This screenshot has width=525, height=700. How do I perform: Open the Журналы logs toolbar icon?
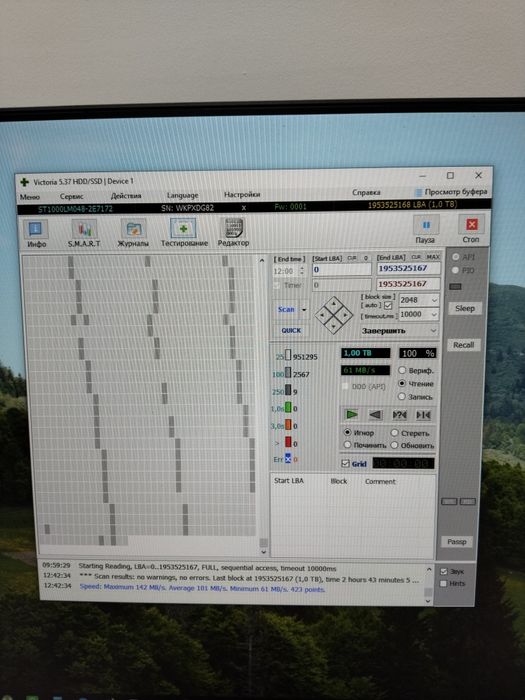[x=133, y=229]
